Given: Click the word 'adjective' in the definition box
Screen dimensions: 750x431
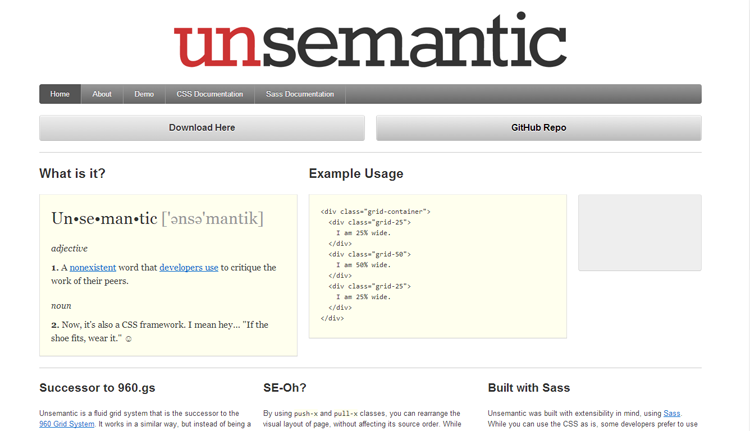Looking at the screenshot, I should (x=69, y=248).
